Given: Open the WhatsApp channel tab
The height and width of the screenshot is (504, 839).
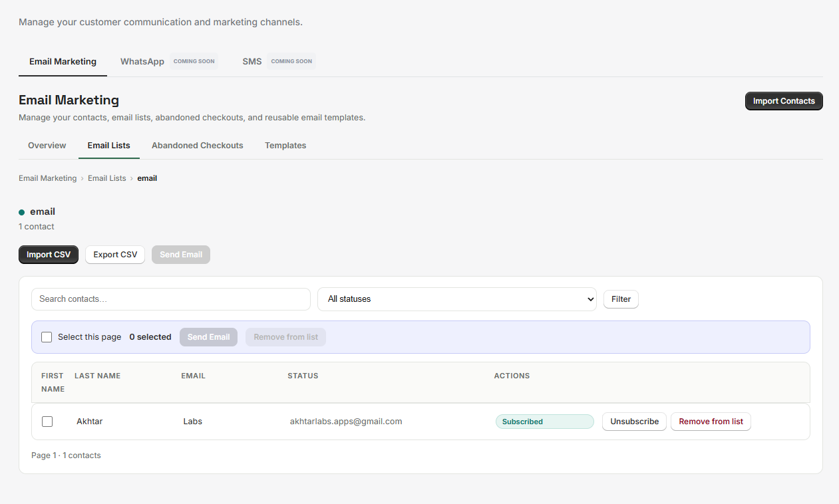Looking at the screenshot, I should click(x=142, y=61).
